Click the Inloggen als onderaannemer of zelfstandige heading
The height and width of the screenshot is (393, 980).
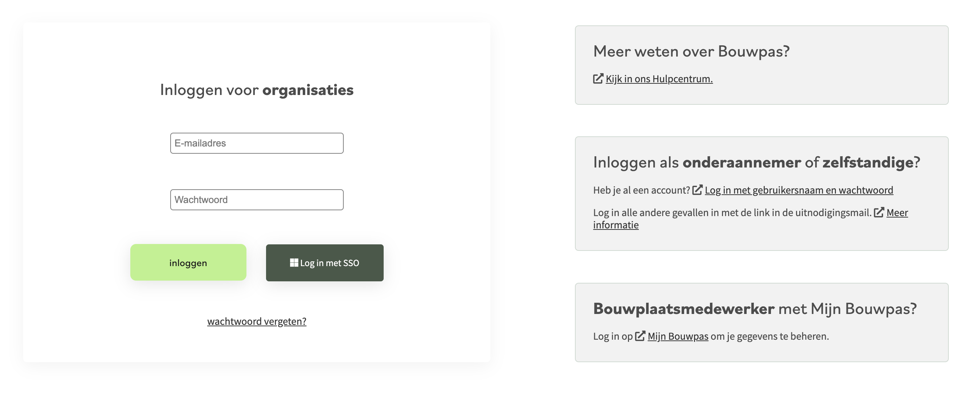(756, 162)
